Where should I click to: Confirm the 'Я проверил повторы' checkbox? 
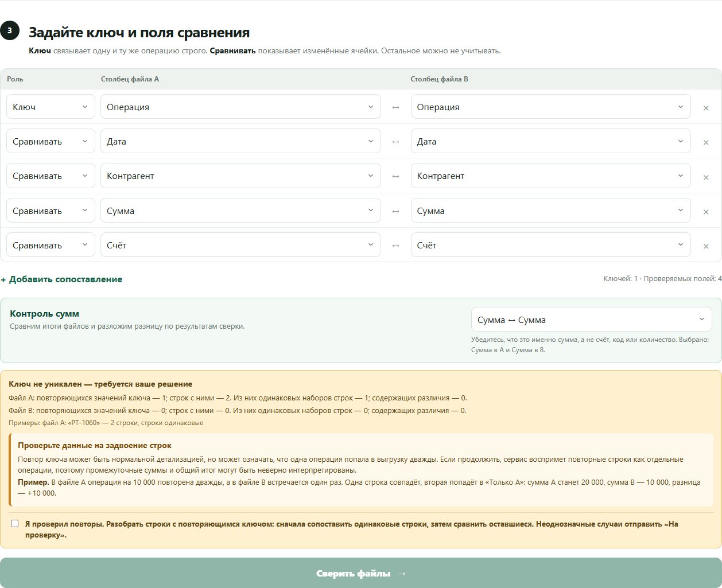click(15, 524)
